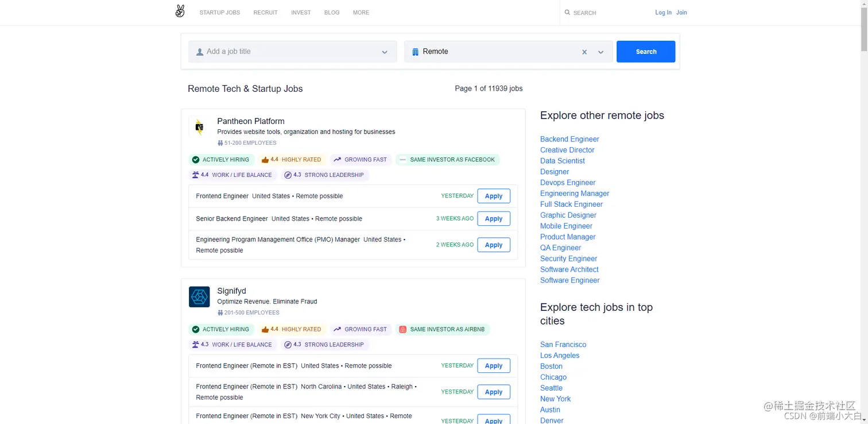The width and height of the screenshot is (868, 424).
Task: Click Signifyd's 4.3 Strong Leadership badge
Action: pos(325,345)
